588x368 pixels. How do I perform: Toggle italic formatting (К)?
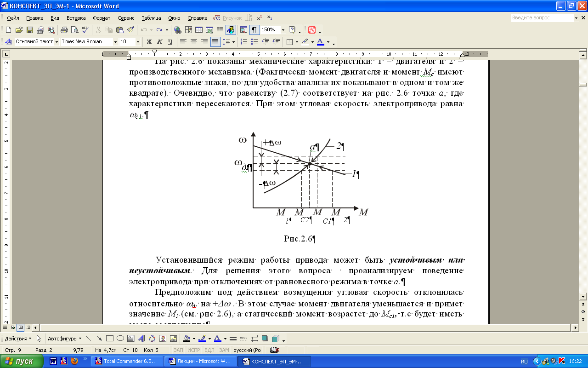160,42
